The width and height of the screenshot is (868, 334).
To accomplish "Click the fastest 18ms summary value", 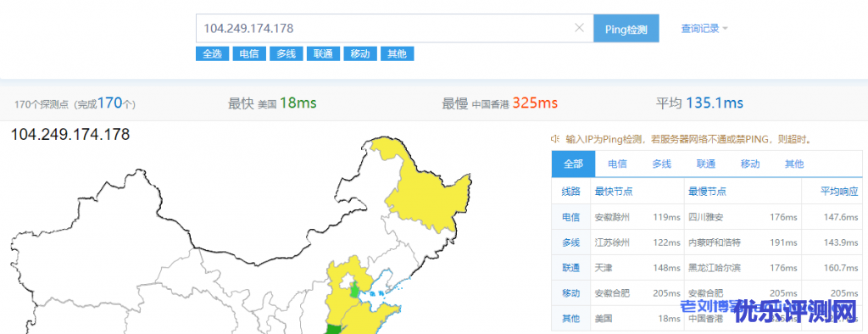I will click(298, 103).
